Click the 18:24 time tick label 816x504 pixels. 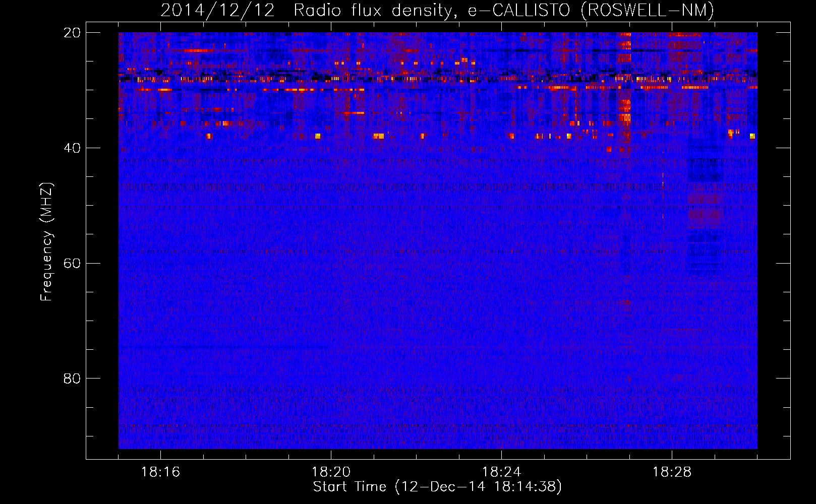coord(501,472)
